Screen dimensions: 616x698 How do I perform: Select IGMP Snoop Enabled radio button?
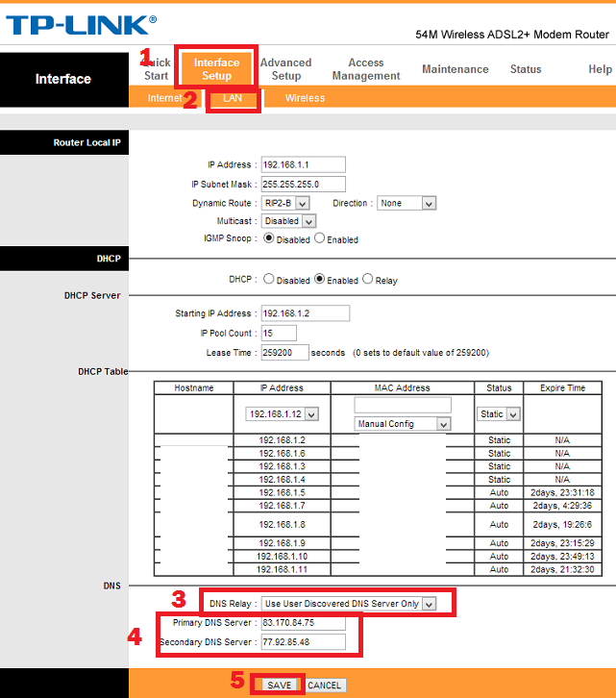320,238
